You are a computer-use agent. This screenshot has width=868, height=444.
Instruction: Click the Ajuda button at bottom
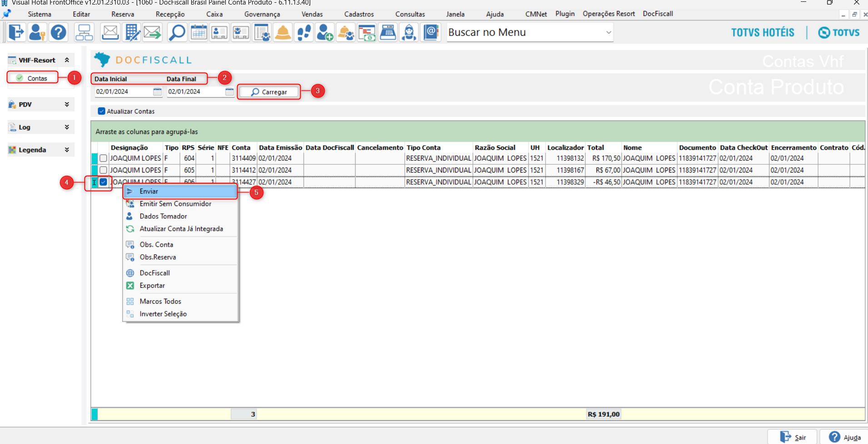[844, 437]
